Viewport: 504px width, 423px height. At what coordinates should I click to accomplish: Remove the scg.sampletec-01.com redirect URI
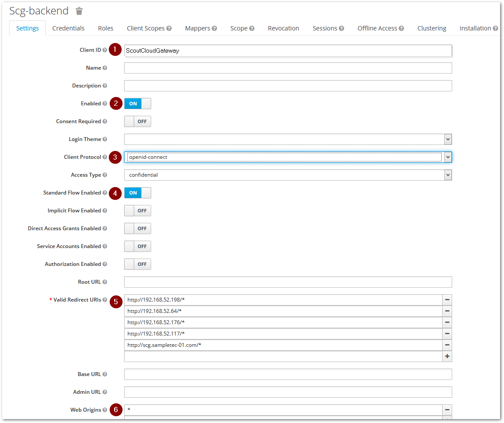coord(447,345)
